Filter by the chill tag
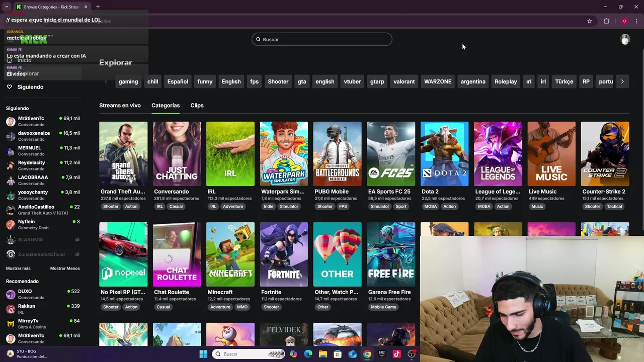Viewport: 644px width, 362px height. [x=152, y=81]
